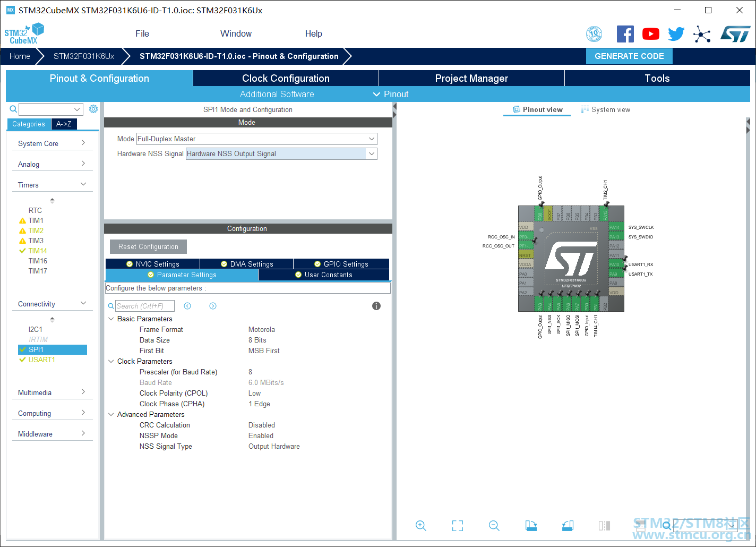Open the Twitter link icon
The height and width of the screenshot is (547, 756).
pos(676,34)
